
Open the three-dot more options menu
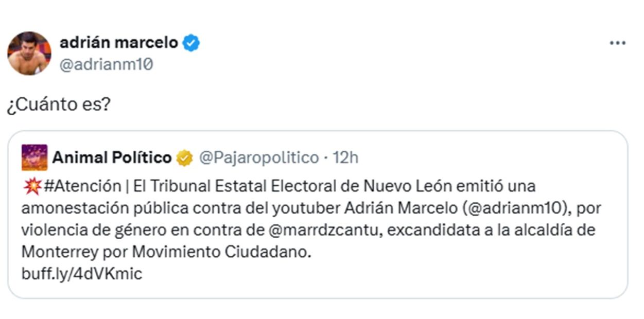pyautogui.click(x=617, y=43)
